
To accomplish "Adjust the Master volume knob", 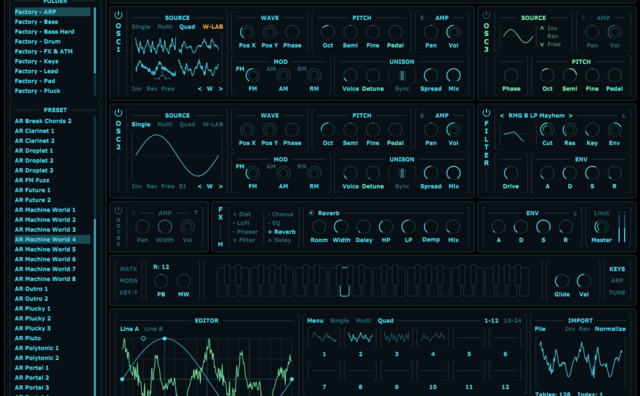I will point(601,227).
